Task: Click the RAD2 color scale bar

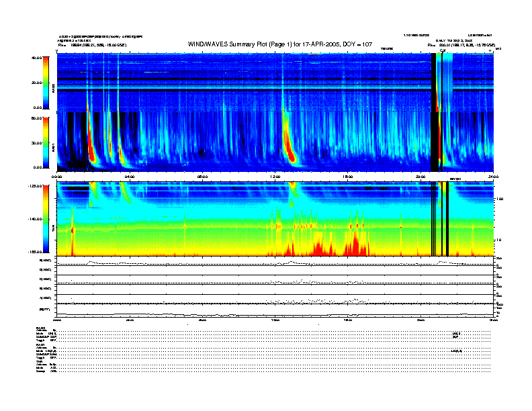Action: (46, 83)
